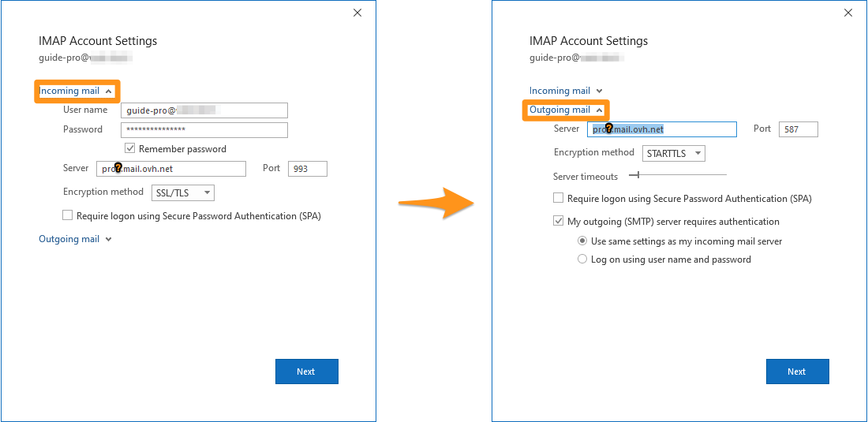Select Log on using user name and password
868x422 pixels.
[582, 260]
